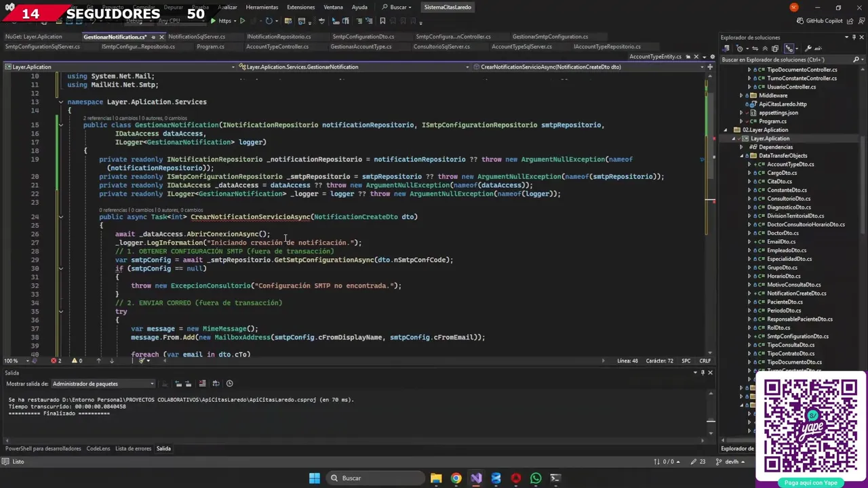This screenshot has width=868, height=488.
Task: Click Show All Files icon in Solution Explorer
Action: [775, 48]
